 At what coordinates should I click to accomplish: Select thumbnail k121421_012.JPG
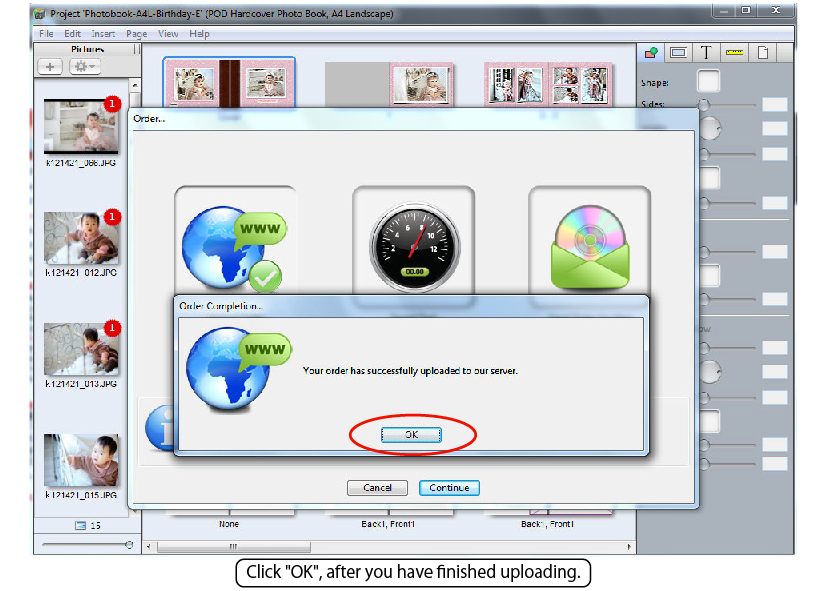coord(81,238)
